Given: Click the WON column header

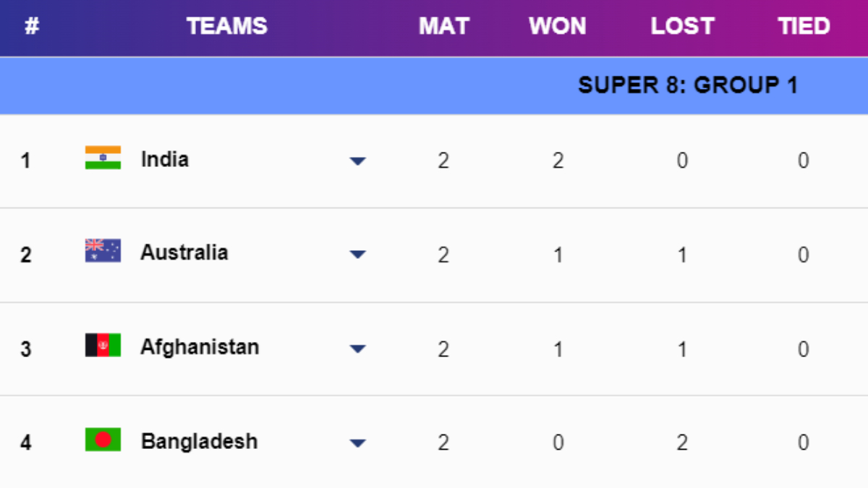Looking at the screenshot, I should coord(557,27).
